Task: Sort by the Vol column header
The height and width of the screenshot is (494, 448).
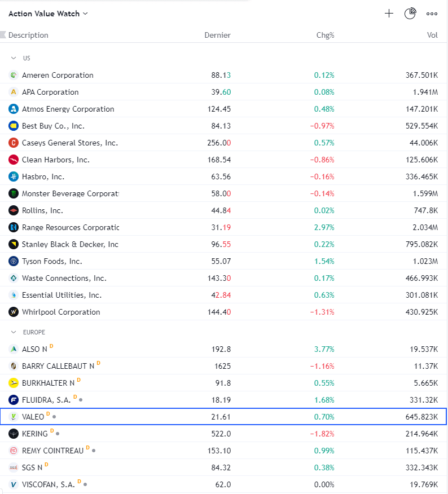Action: coord(432,35)
